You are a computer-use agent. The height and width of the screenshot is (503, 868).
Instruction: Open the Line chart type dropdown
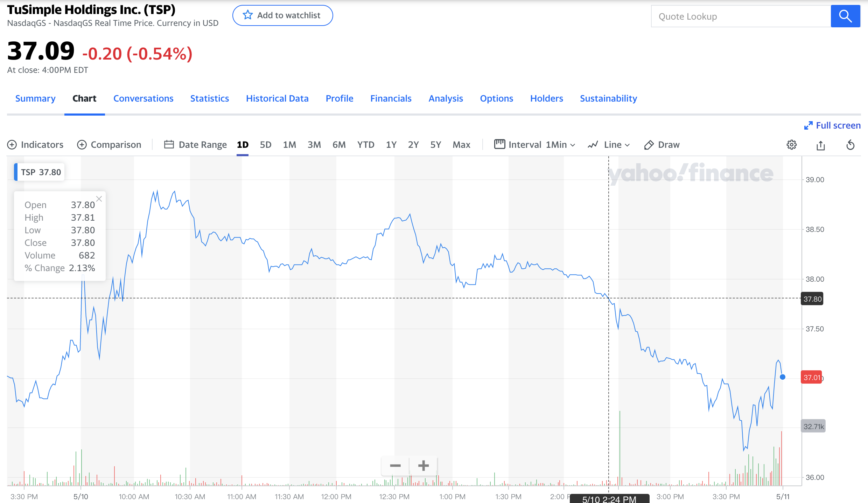tap(609, 145)
